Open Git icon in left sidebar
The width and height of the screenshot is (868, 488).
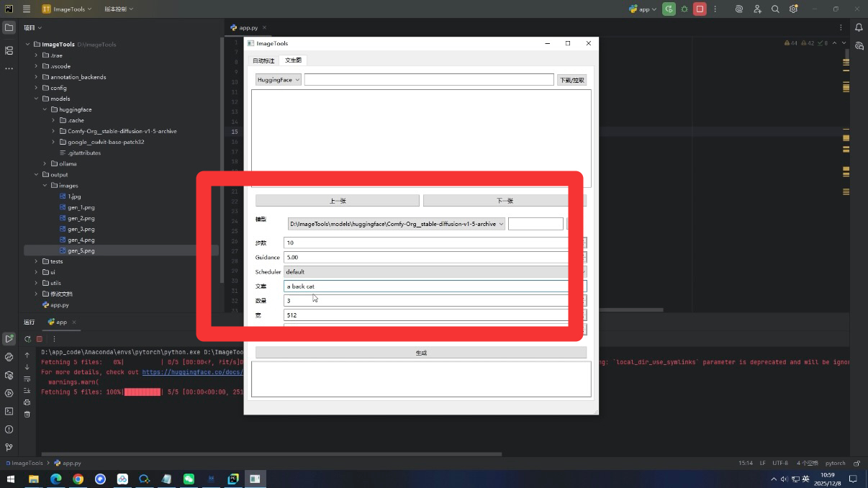coord(9,448)
